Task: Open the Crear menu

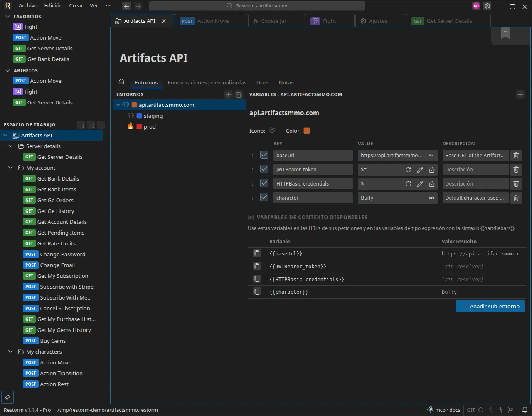Action: tap(76, 6)
